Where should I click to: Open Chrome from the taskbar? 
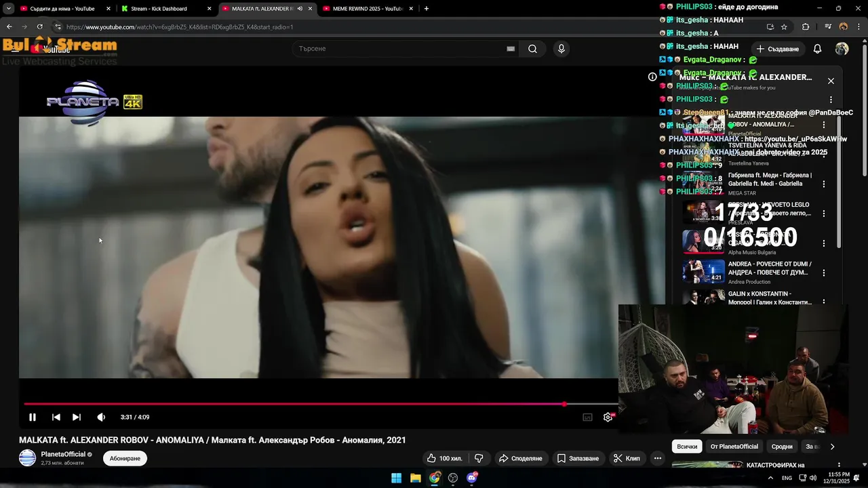[x=435, y=478]
